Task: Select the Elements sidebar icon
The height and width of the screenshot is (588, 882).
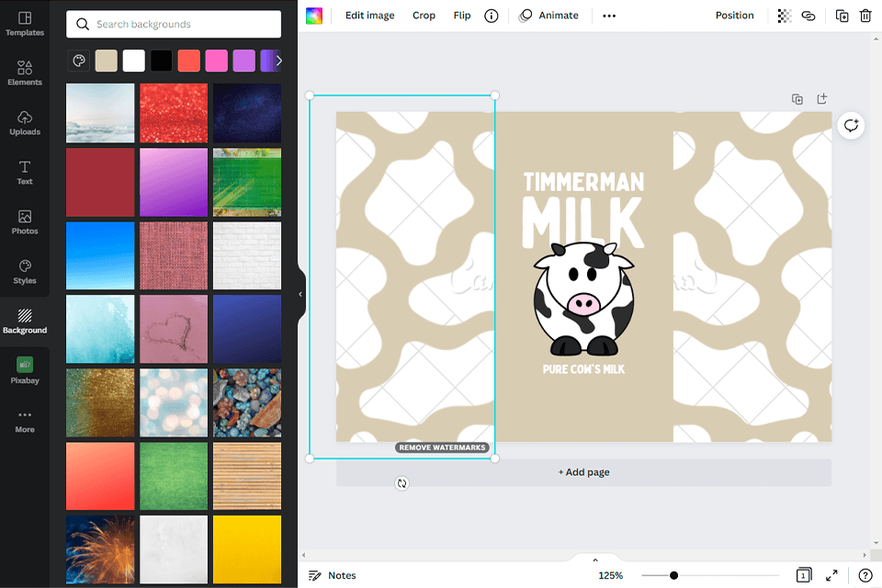Action: pos(25,73)
